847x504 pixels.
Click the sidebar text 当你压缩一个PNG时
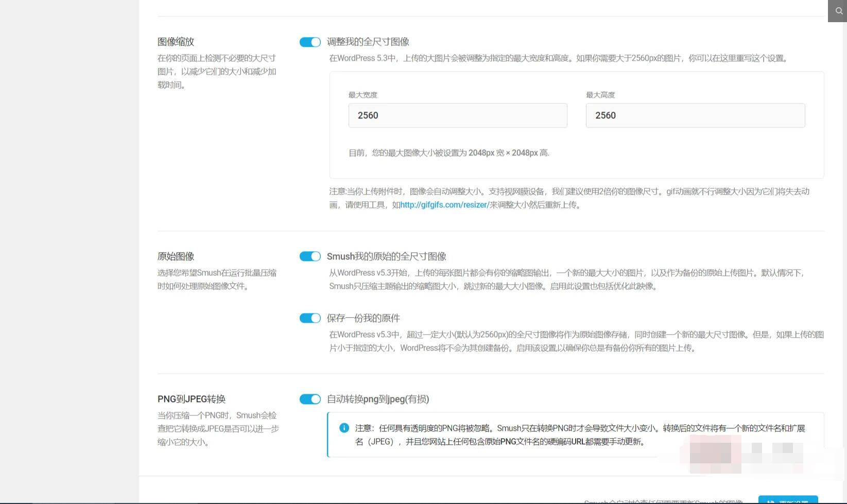point(218,429)
